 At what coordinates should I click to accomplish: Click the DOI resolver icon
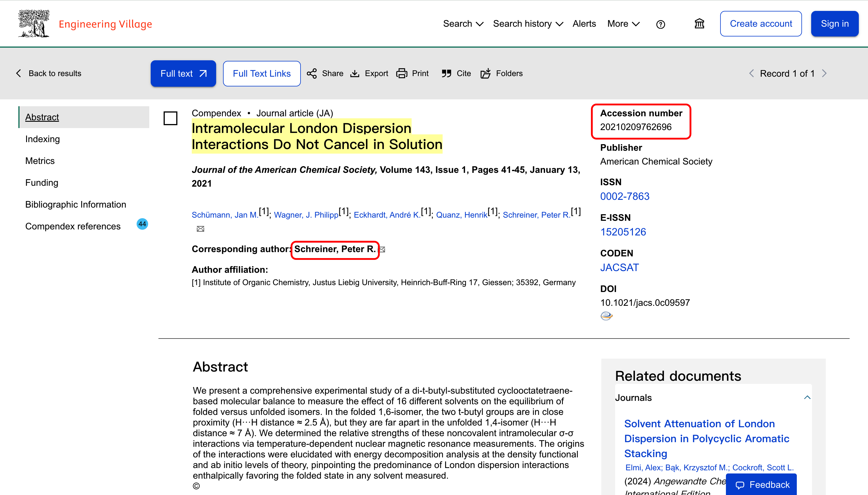click(606, 316)
